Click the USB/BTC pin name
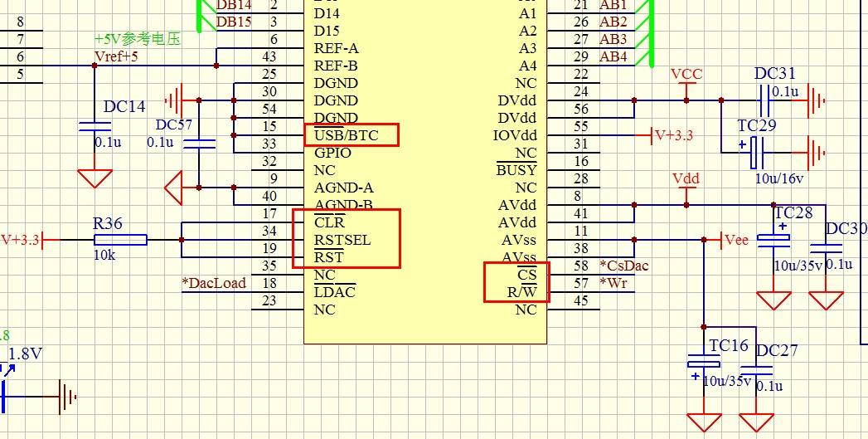Screen dimensions: 868x439 click(347, 135)
